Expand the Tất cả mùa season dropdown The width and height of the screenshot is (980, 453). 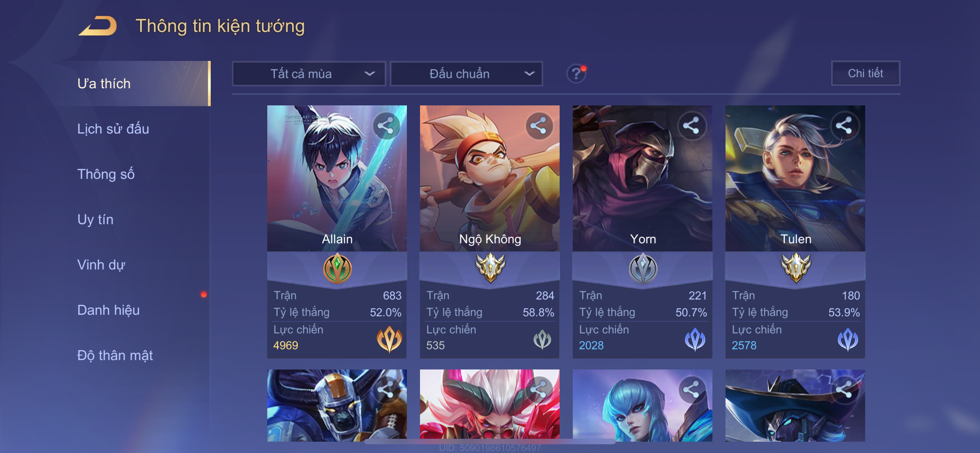click(309, 73)
